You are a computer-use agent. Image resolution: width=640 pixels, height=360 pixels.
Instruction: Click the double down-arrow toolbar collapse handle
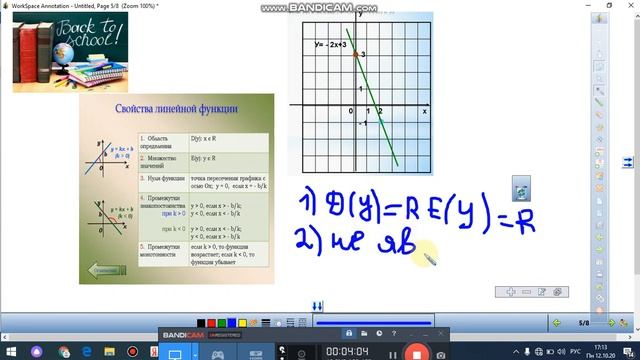point(317,306)
